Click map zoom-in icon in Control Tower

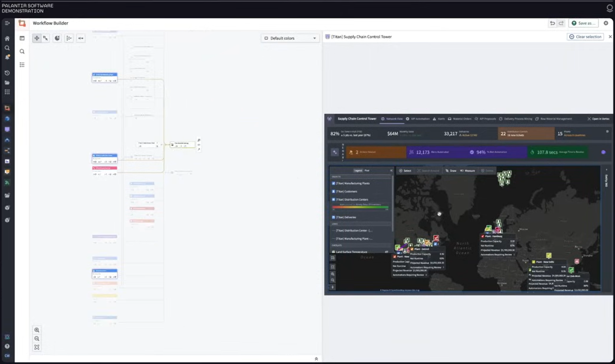click(x=333, y=274)
